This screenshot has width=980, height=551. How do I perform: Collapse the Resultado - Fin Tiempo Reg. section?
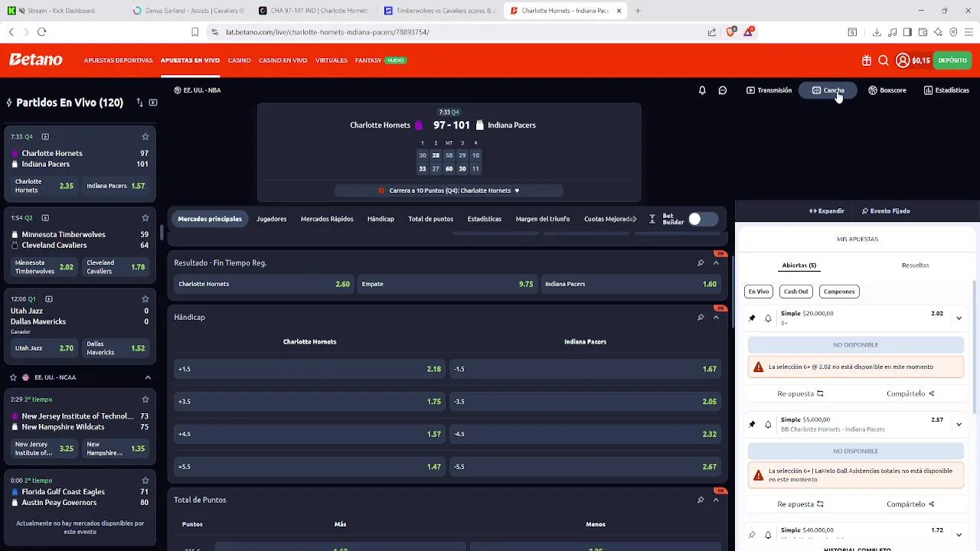pos(716,263)
